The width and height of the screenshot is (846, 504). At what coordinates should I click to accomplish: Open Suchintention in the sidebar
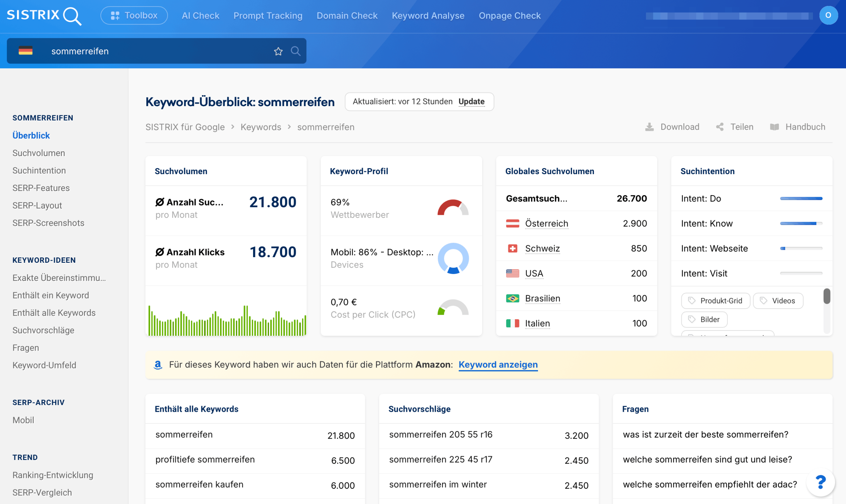[x=39, y=171]
